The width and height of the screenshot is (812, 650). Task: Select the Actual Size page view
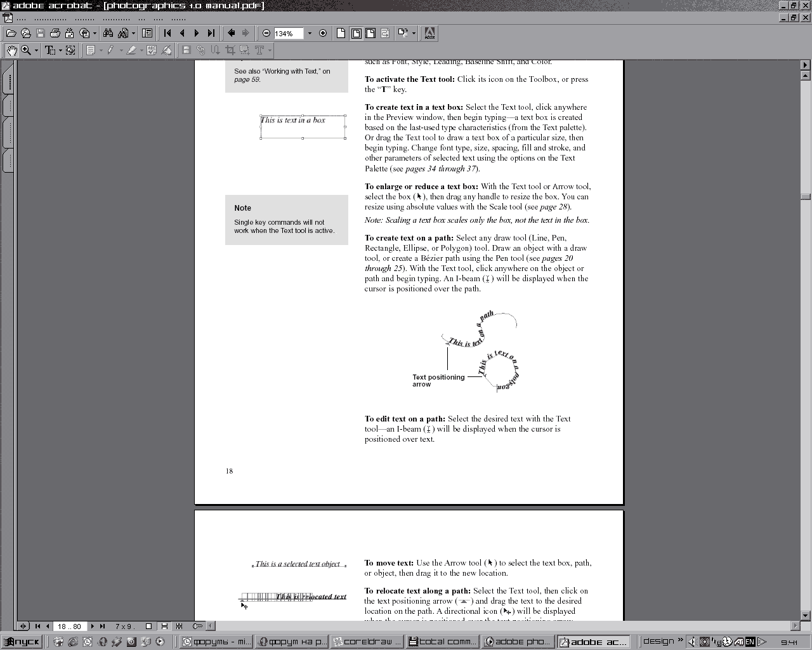point(341,33)
